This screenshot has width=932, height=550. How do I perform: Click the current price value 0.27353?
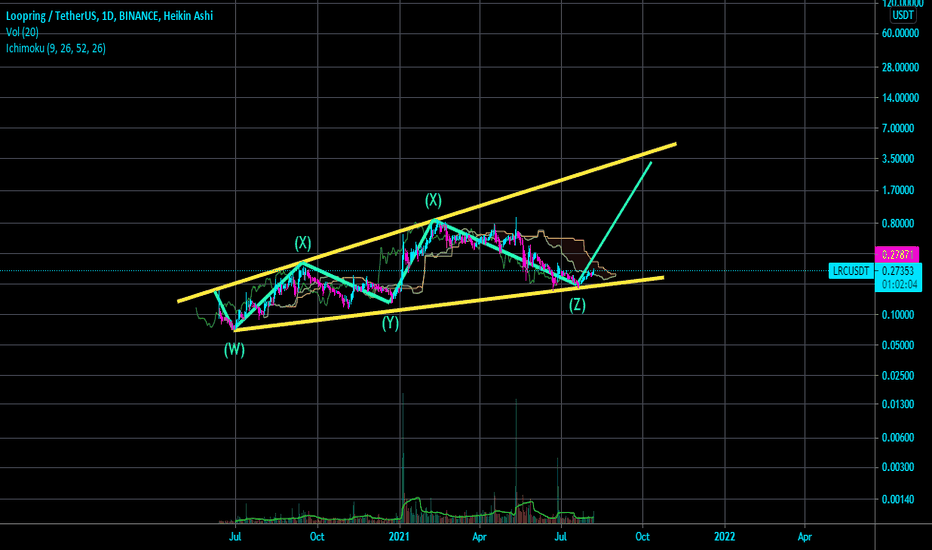(898, 271)
